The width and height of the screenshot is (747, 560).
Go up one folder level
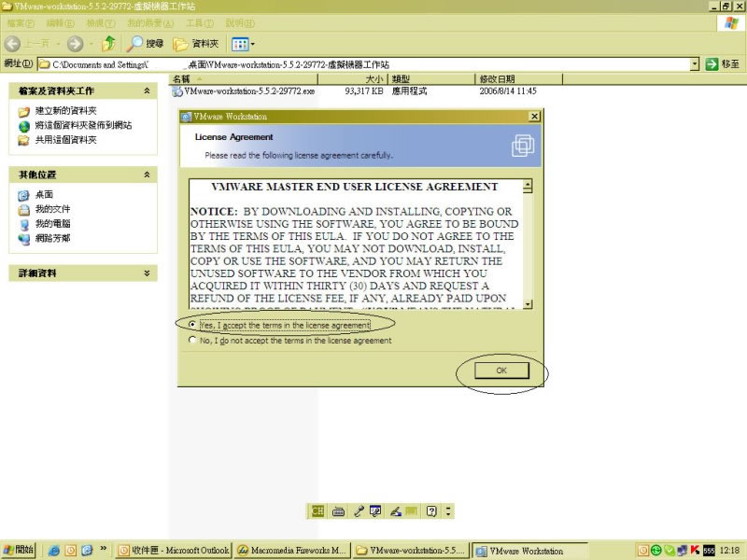pyautogui.click(x=108, y=44)
